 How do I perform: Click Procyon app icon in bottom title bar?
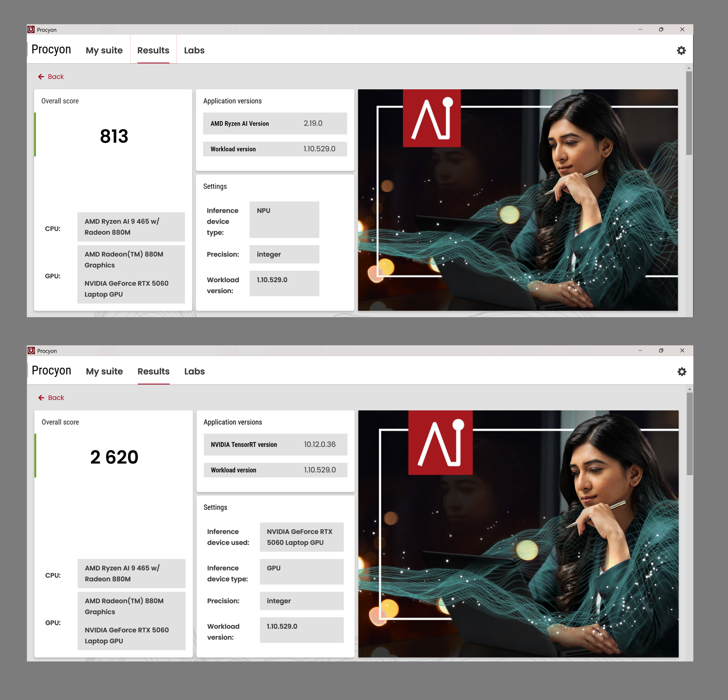(x=32, y=350)
